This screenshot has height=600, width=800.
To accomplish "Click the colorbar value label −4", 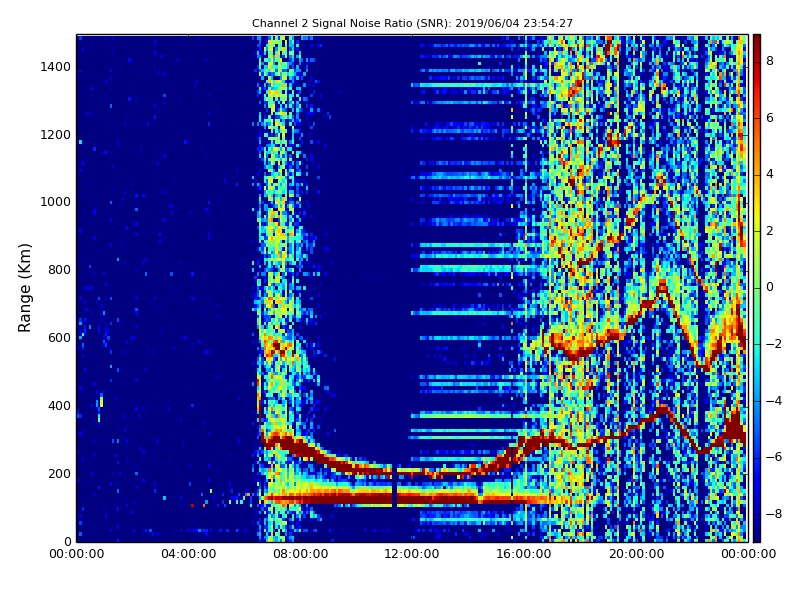I will click(x=774, y=401).
